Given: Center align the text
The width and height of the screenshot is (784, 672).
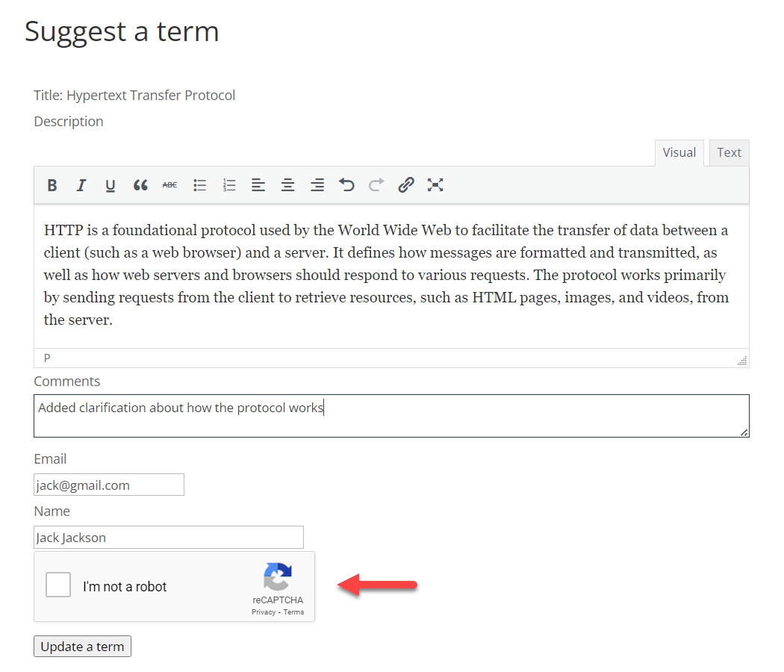Looking at the screenshot, I should point(287,185).
